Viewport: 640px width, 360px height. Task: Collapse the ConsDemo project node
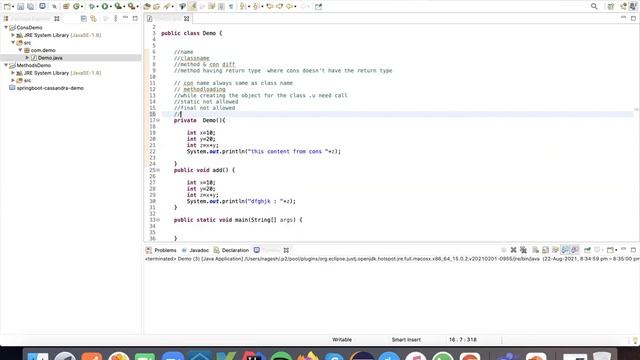point(6,27)
